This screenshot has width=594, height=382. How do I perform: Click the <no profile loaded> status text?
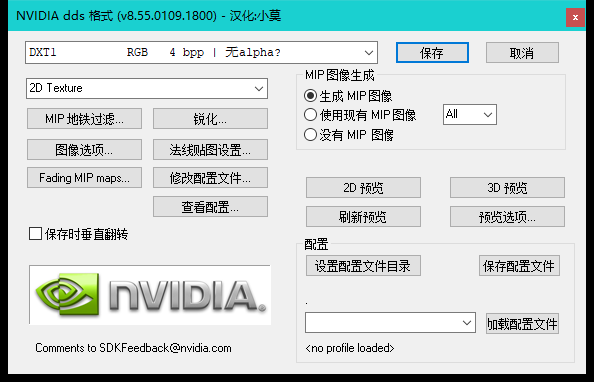point(350,348)
